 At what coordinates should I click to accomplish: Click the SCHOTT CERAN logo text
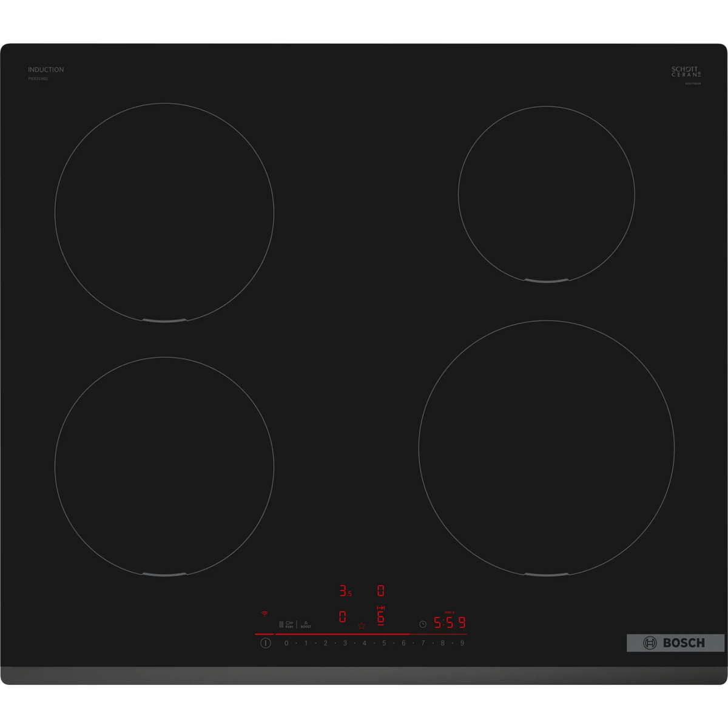(x=686, y=72)
